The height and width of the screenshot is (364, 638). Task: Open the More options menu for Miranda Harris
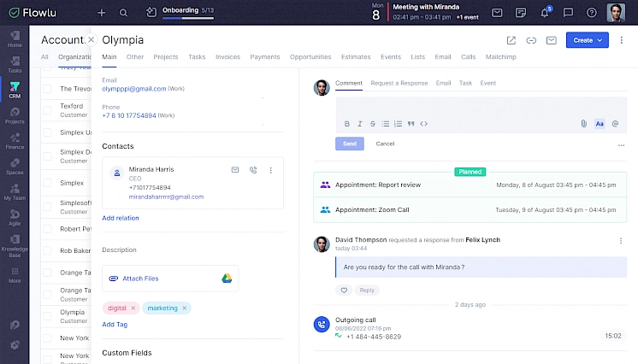(x=271, y=170)
